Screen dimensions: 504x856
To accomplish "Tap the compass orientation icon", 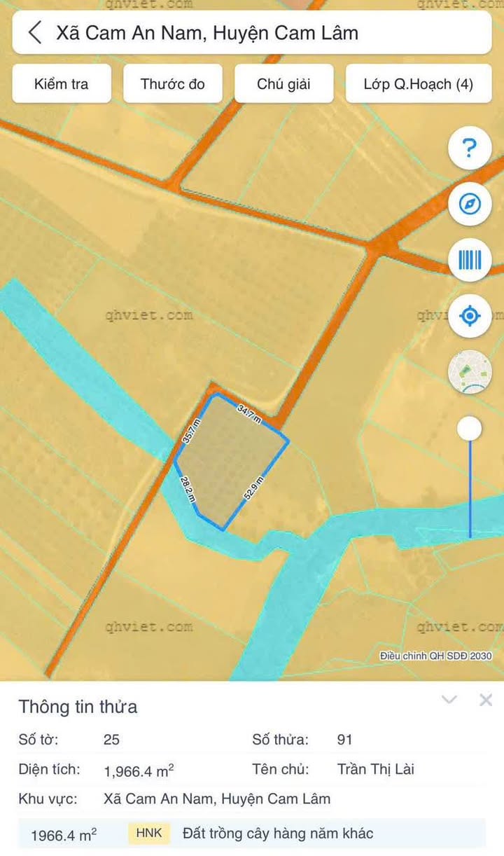I will click(x=470, y=205).
